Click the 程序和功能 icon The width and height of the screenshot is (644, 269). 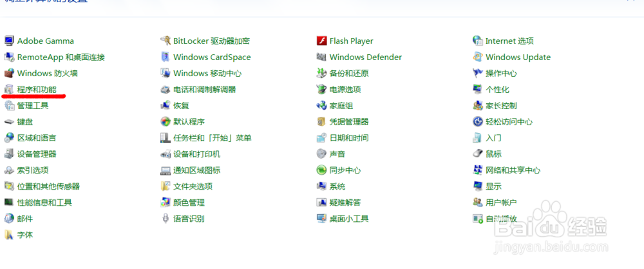click(9, 89)
